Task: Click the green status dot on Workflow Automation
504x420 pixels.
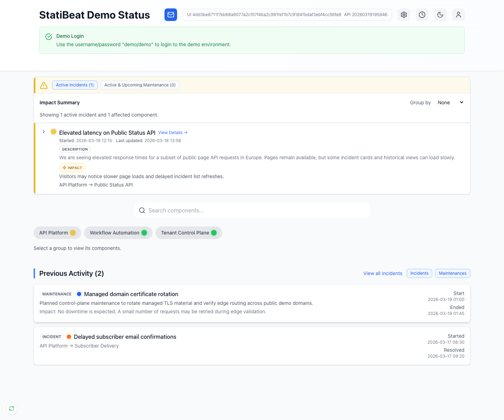Action: coord(144,232)
